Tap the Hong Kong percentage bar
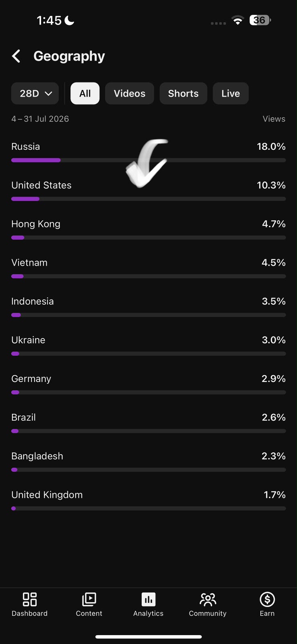This screenshot has height=644, width=297. click(148, 237)
